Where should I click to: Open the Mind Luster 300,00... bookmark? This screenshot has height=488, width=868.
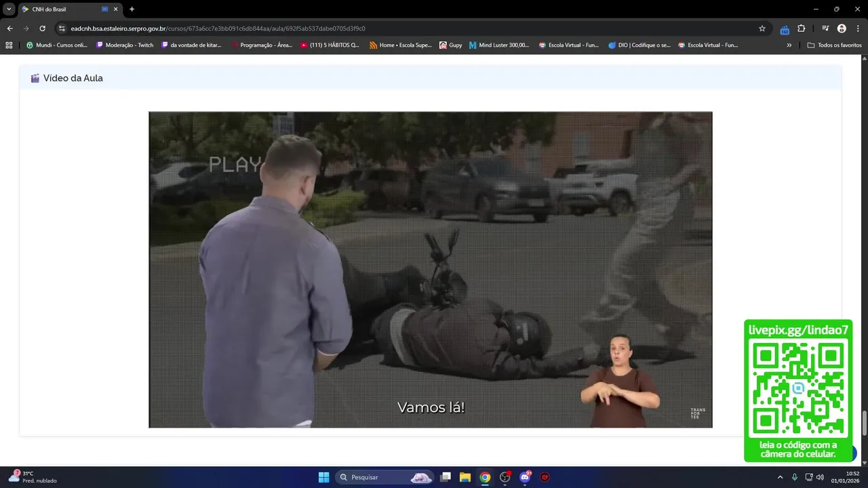pos(499,45)
